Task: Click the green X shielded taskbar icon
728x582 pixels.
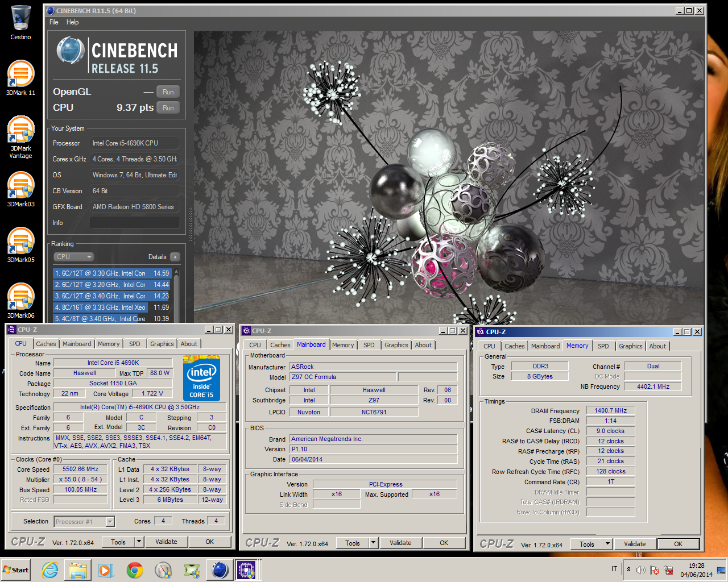Action: [x=192, y=570]
